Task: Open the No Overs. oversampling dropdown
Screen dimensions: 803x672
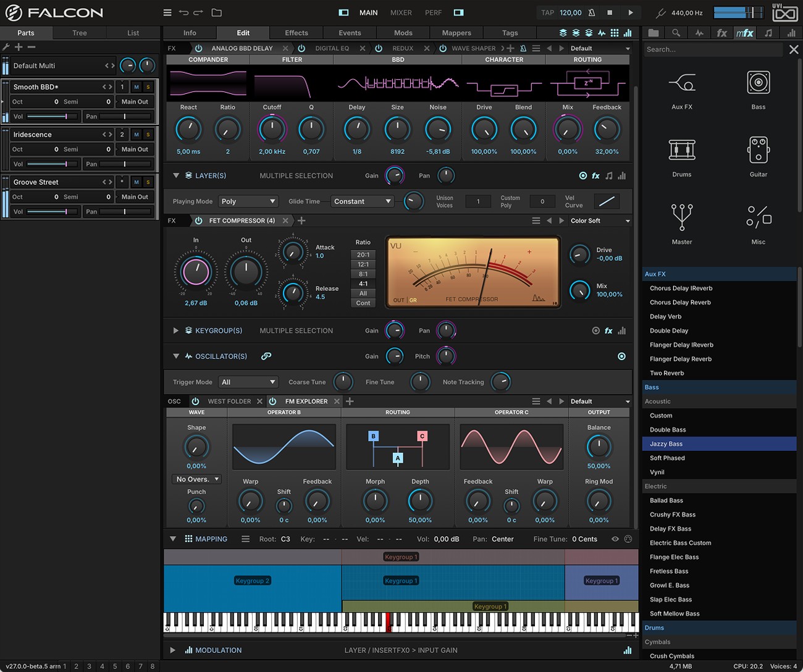Action: 196,479
